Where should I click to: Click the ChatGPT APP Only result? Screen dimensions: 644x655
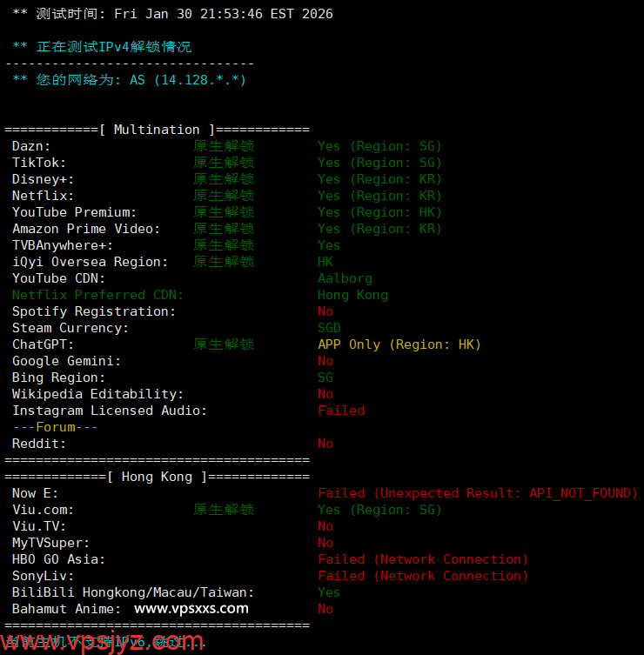coord(399,344)
